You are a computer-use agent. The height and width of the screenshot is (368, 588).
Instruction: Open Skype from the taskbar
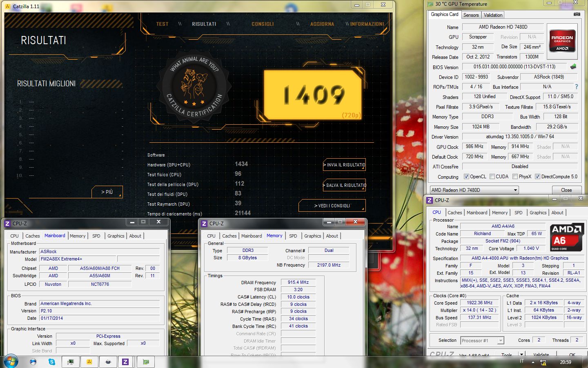click(x=52, y=361)
